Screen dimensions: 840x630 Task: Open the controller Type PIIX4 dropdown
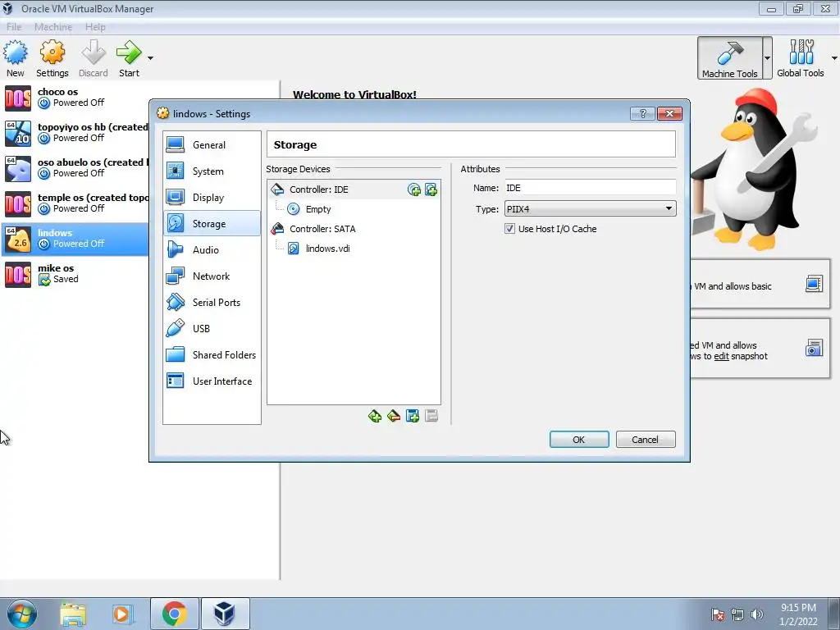point(590,209)
